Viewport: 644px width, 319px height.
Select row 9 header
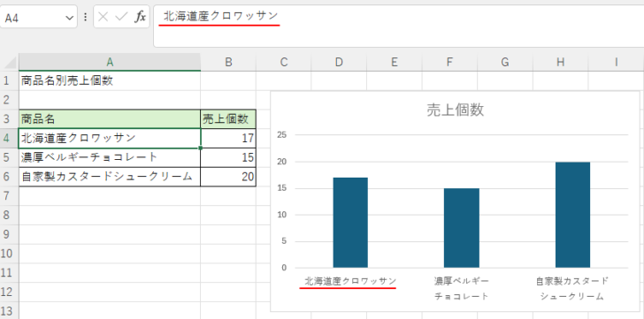(9, 234)
